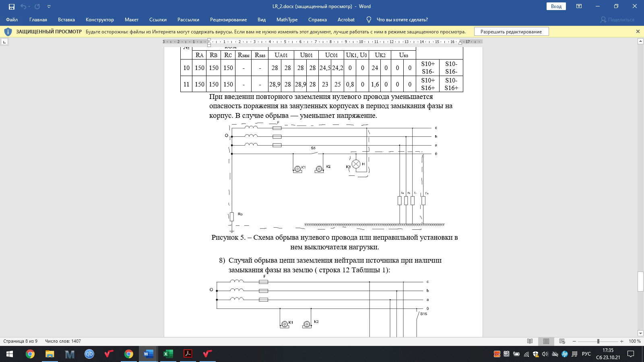Click the vertical scrollbar thumb

640,282
